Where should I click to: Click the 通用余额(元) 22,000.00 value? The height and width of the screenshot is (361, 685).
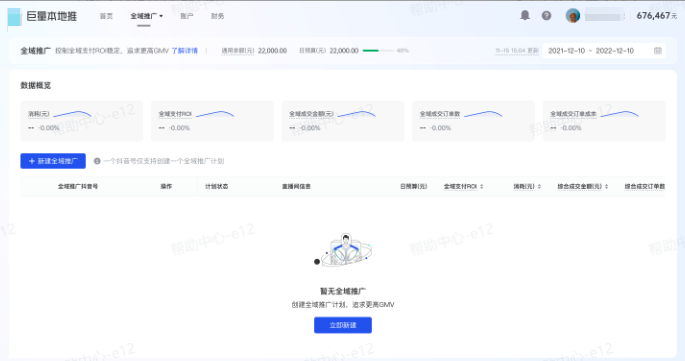272,51
